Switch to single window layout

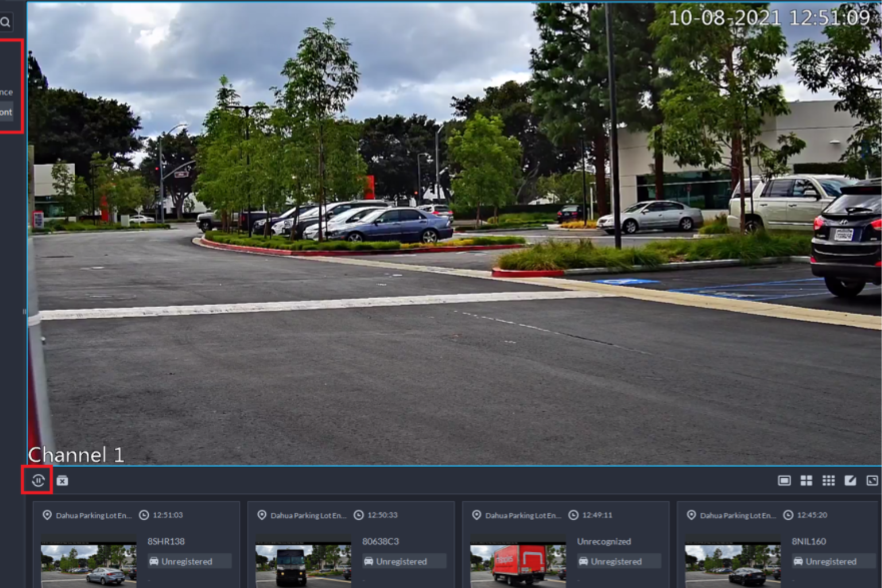(x=784, y=481)
